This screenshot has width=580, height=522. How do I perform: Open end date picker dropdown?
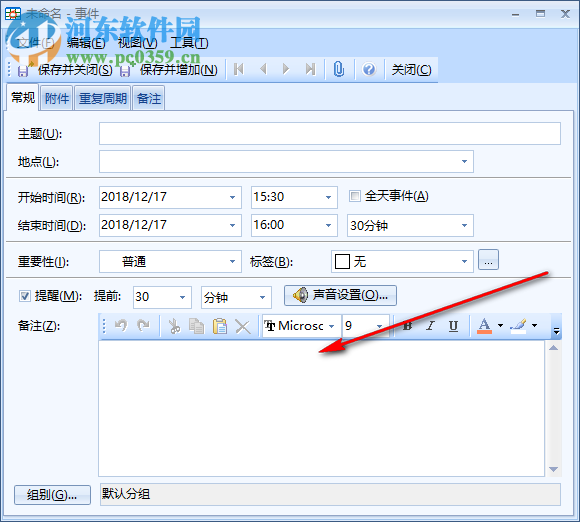[232, 225]
